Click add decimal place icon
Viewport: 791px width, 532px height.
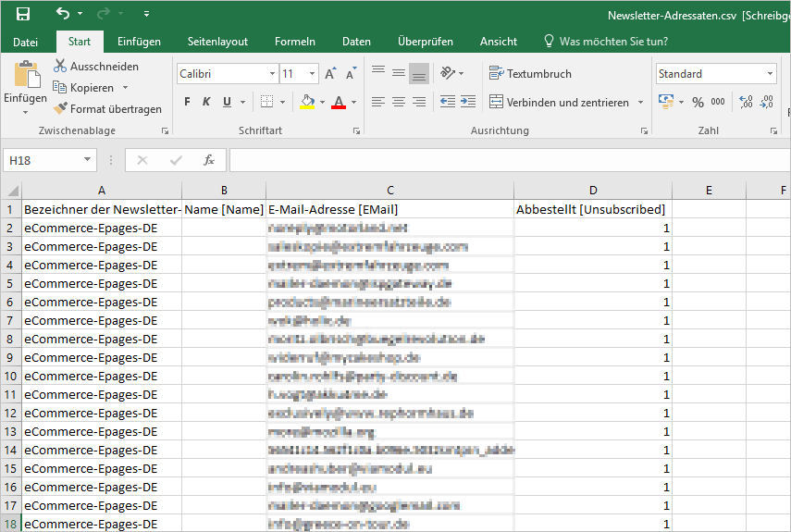point(746,102)
